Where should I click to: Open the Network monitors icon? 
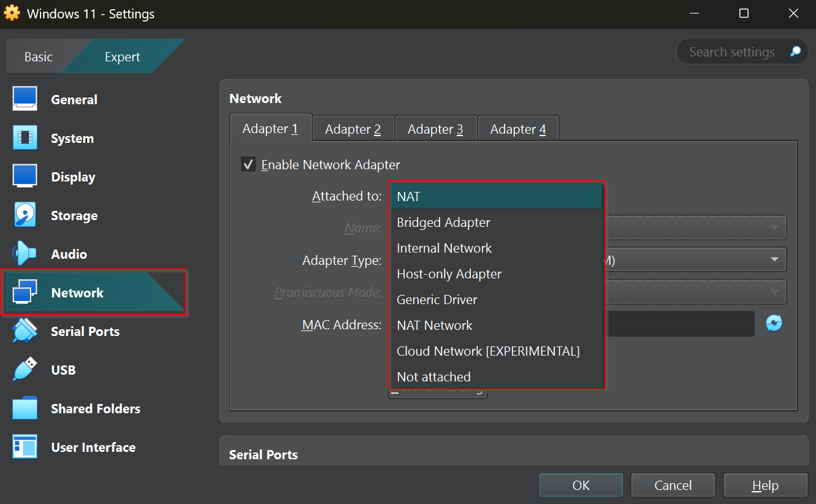click(x=25, y=292)
